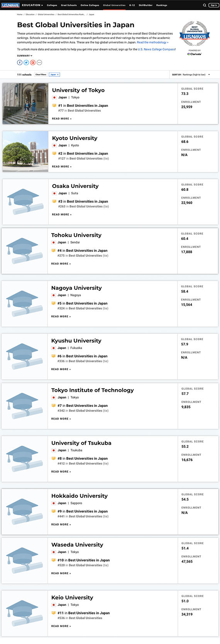220x644 pixels.
Task: Share page via Twitter icon
Action: 26,62
